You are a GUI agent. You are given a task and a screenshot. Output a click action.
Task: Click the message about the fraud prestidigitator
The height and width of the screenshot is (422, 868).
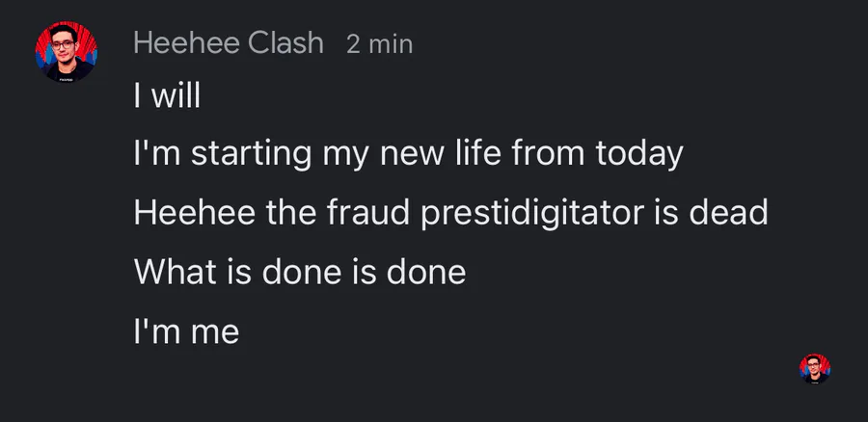pos(450,213)
